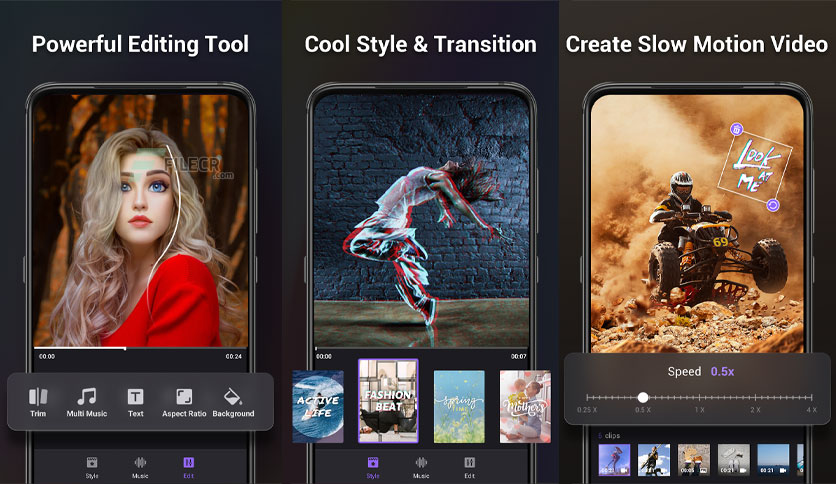This screenshot has width=836, height=484.
Task: Add a Text overlay
Action: (x=135, y=402)
